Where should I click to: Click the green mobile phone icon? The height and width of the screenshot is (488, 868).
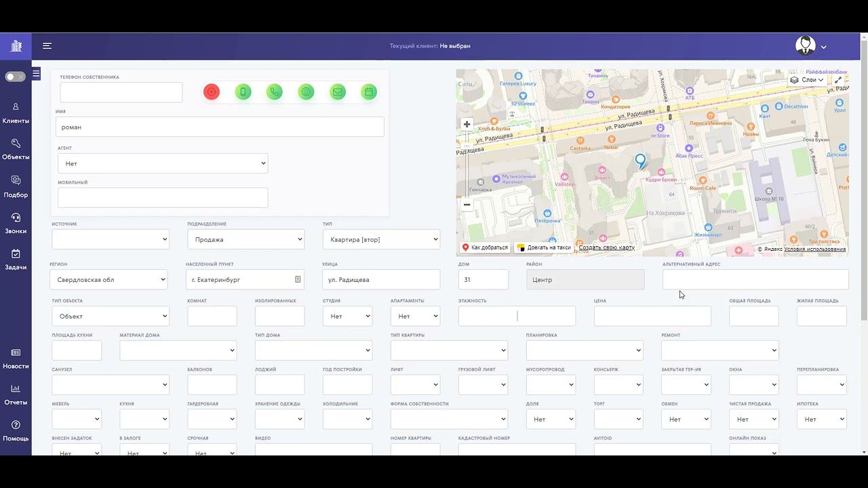tap(243, 91)
